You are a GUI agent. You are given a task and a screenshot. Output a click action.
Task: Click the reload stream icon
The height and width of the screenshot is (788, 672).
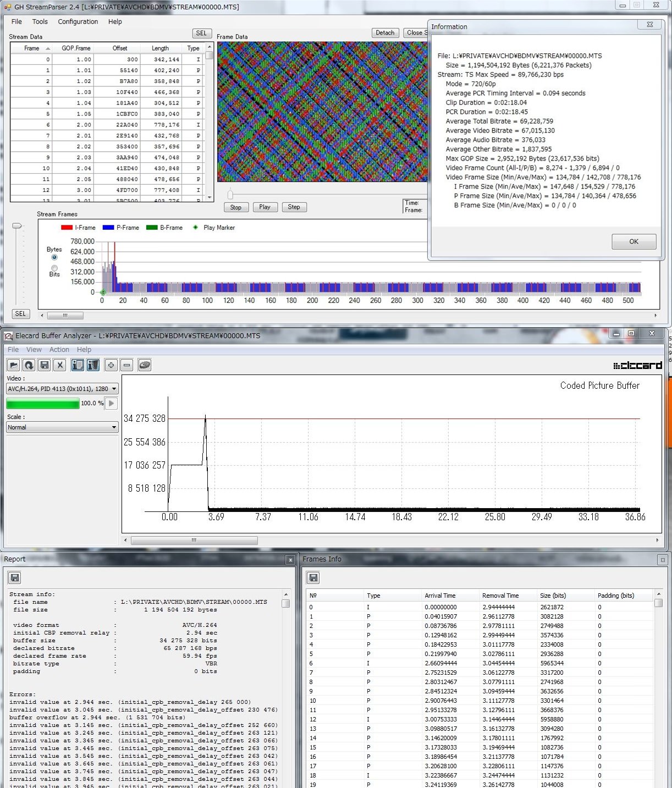coord(29,365)
